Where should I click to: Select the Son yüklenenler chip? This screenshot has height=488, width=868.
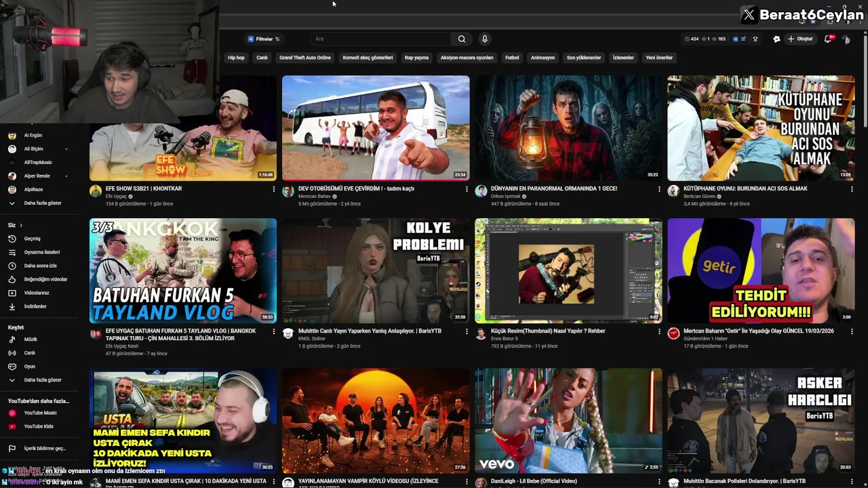pyautogui.click(x=584, y=58)
